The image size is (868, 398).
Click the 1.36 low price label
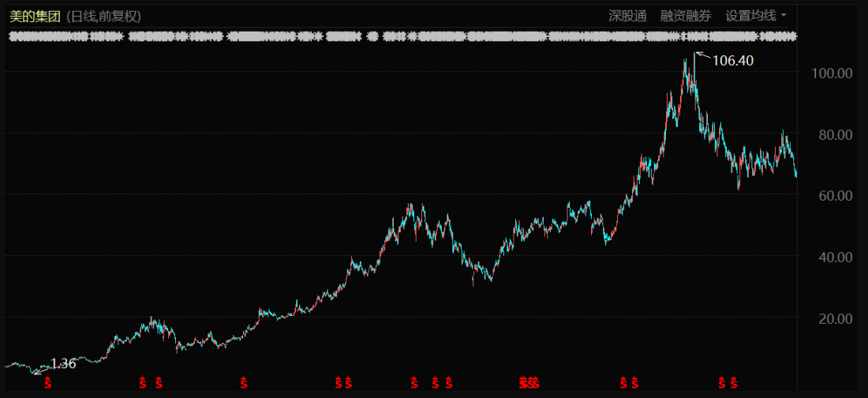pos(63,363)
